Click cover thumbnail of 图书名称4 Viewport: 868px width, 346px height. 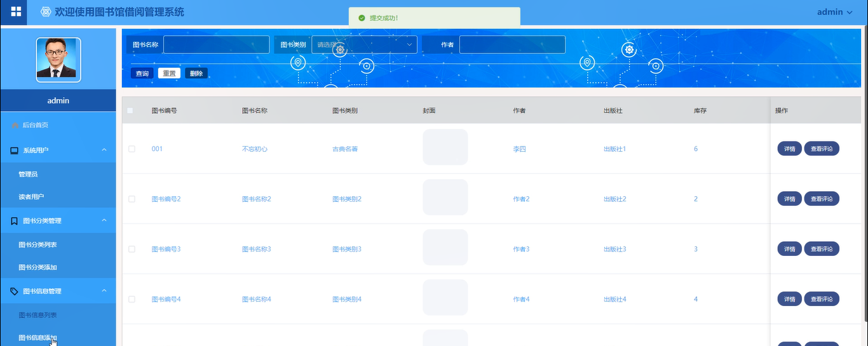pos(445,298)
